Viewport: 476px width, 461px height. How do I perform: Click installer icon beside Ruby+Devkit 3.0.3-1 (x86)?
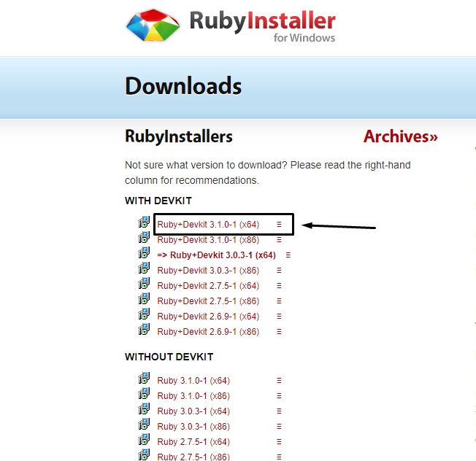145,268
